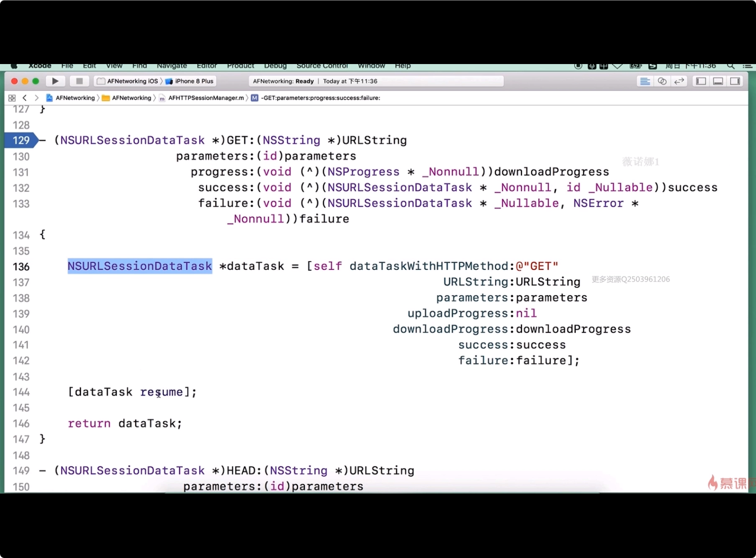
Task: Close the Xcode window
Action: click(14, 81)
